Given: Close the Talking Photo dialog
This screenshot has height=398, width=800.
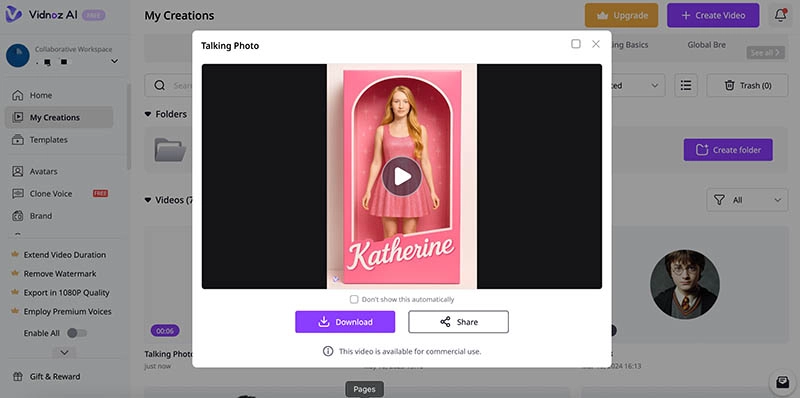Looking at the screenshot, I should click(x=595, y=44).
